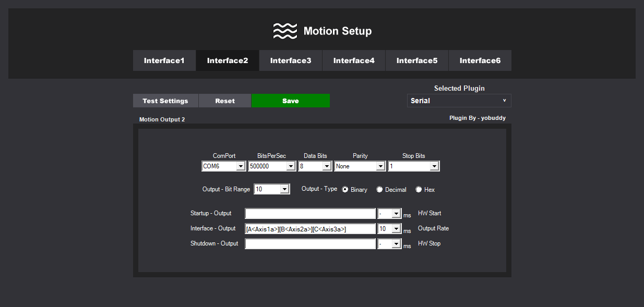The image size is (644, 307).
Task: Expand the HW Start ms dropdown
Action: tap(396, 214)
